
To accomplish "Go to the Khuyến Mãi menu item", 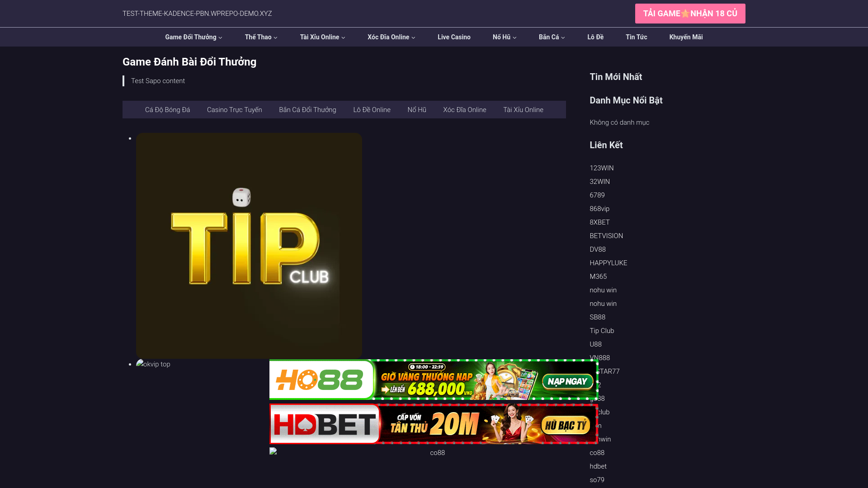I will click(686, 37).
